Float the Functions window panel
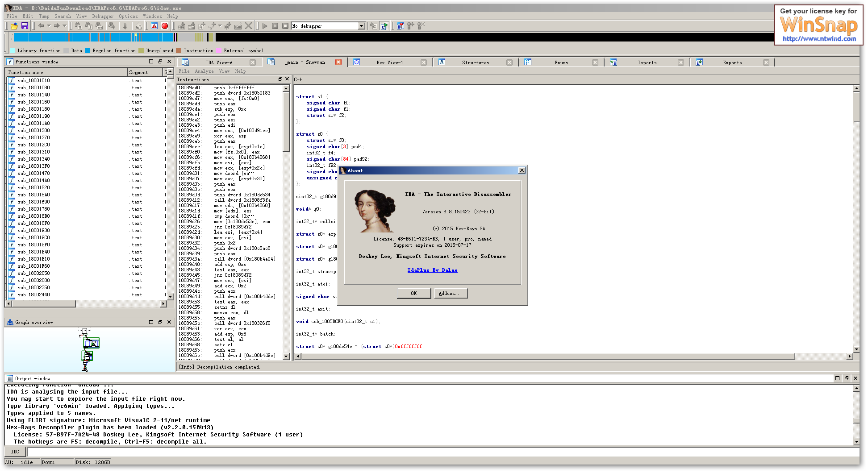This screenshot has width=868, height=473. [160, 62]
